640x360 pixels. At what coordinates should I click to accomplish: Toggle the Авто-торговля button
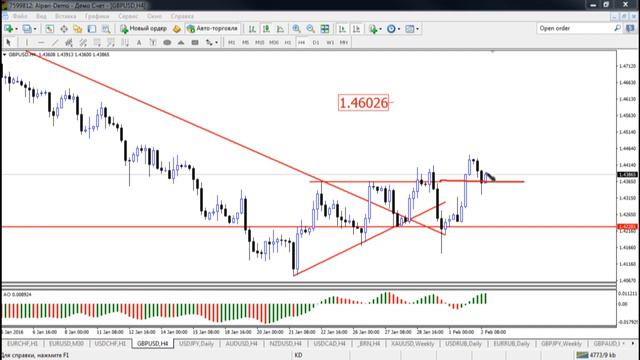point(212,29)
